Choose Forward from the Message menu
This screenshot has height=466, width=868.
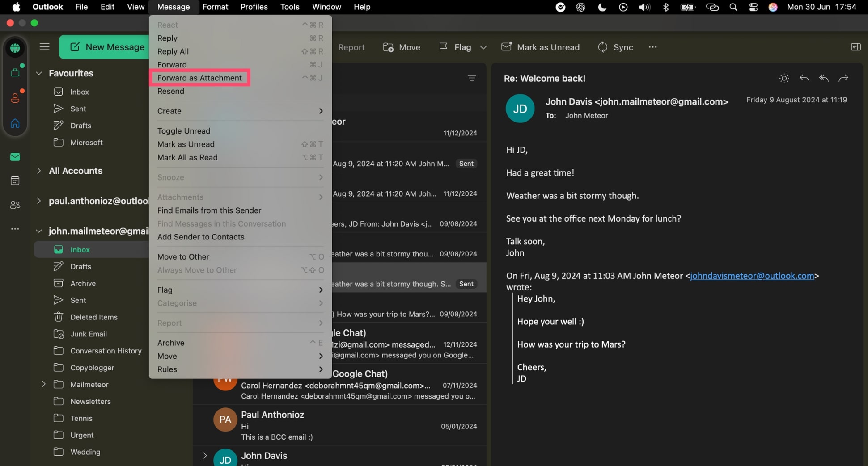(x=240, y=65)
